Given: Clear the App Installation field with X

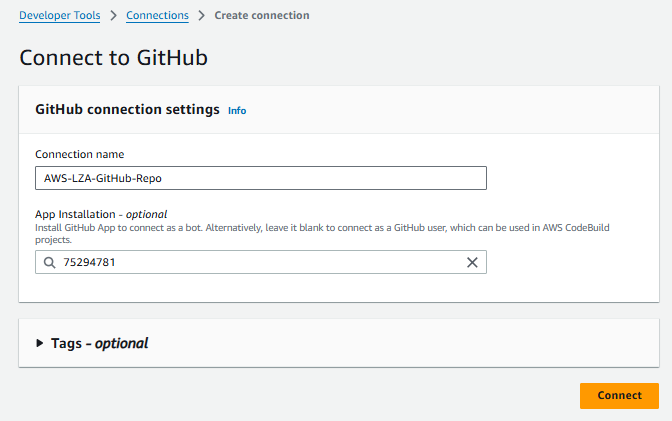Looking at the screenshot, I should pos(472,262).
